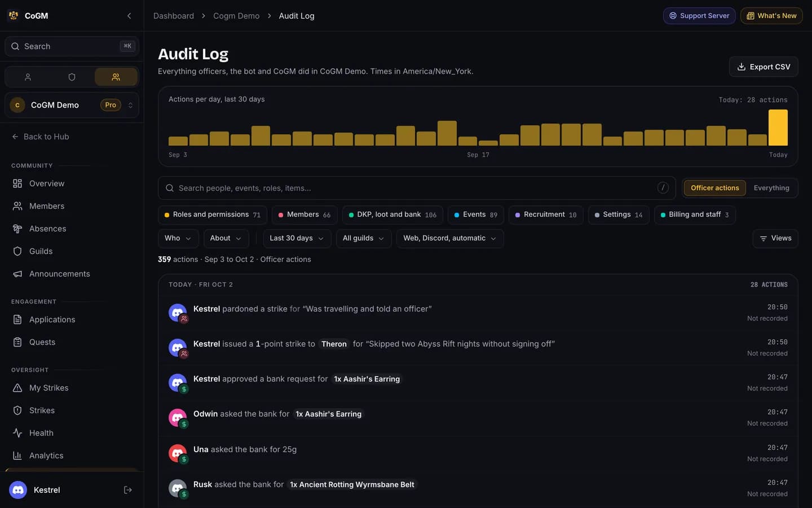Viewport: 812px width, 508px height.
Task: Click the Absences palm tree icon
Action: point(17,229)
